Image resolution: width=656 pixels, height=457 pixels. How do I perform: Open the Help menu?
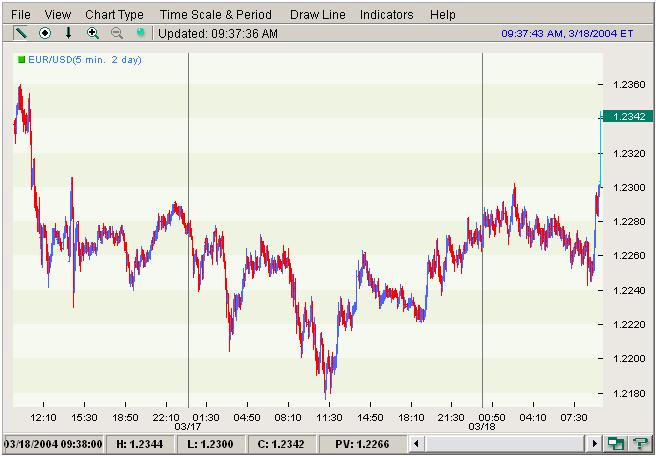443,15
